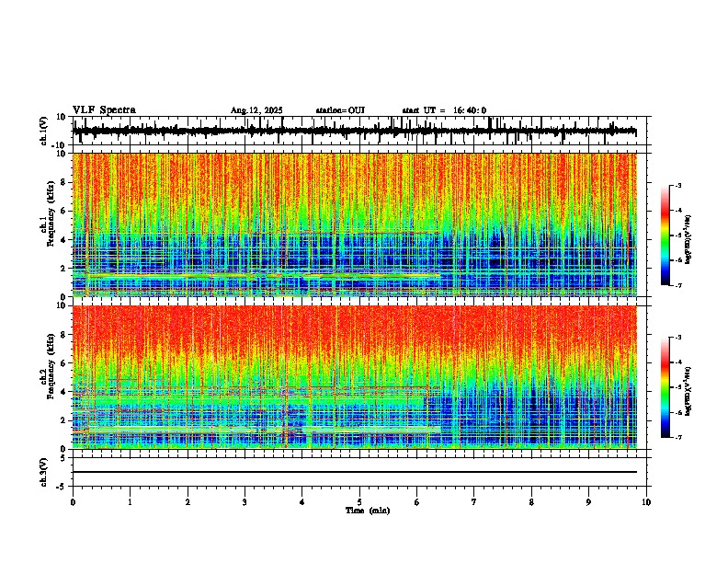This screenshot has width=728, height=563.
Task: Click the "ch.1(V)" waveform axis label
Action: click(44, 131)
